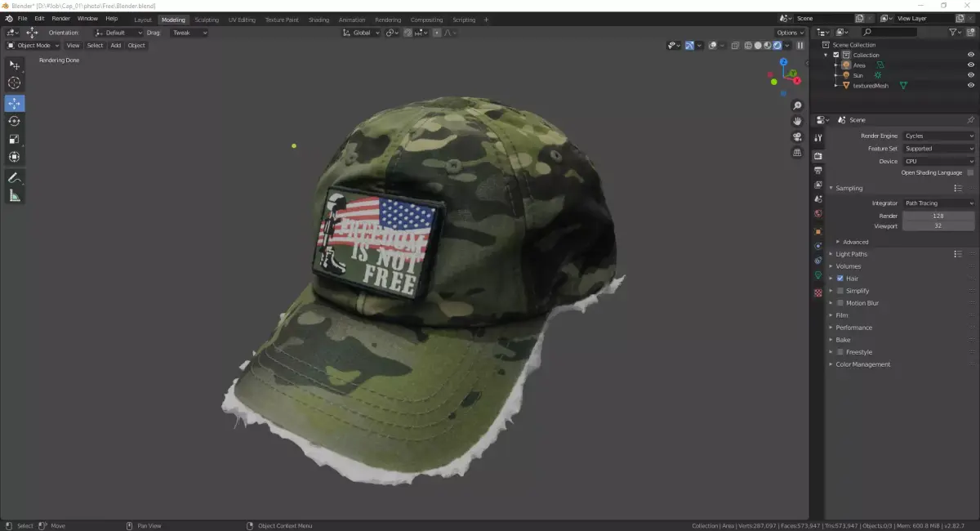Uncheck the Hair checkbox
Viewport: 980px width, 531px height.
840,279
